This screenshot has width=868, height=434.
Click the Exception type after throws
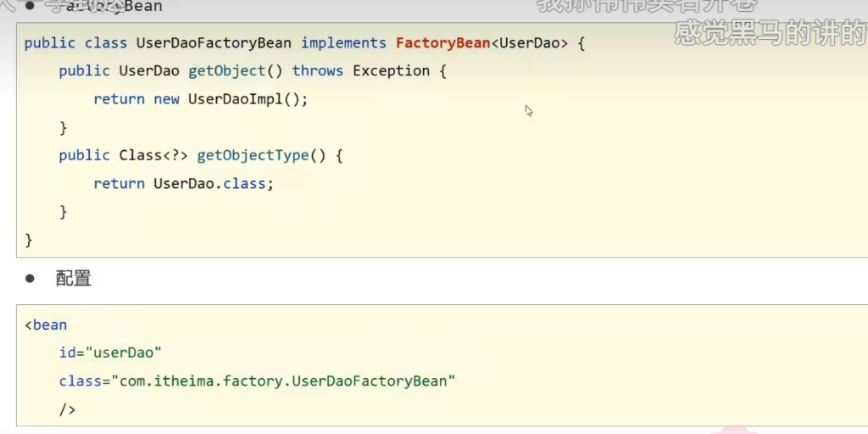point(391,71)
